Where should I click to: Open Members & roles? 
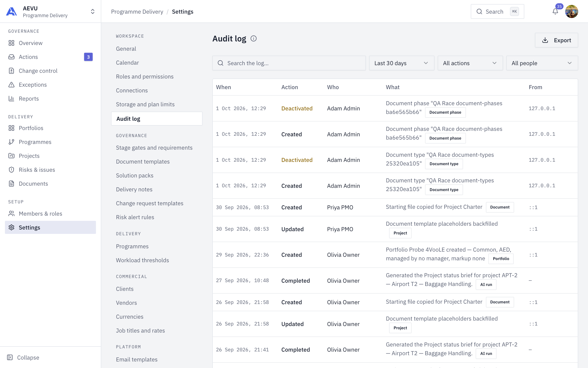click(x=50, y=213)
